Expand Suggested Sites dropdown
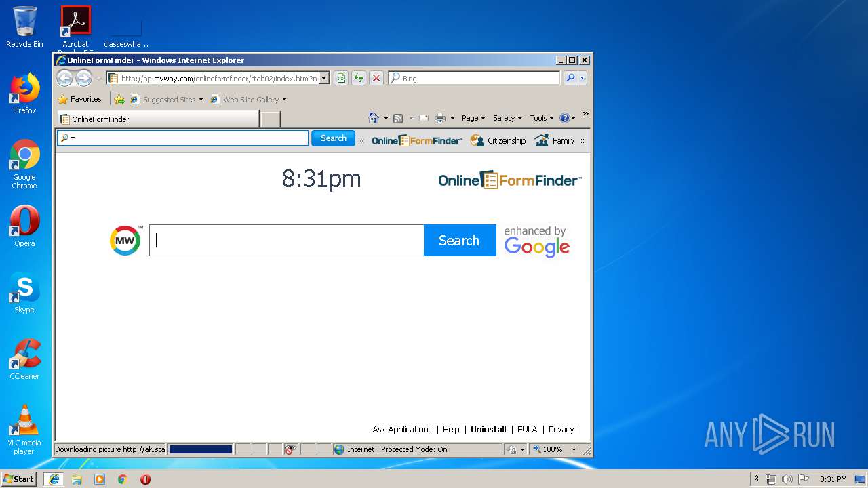The height and width of the screenshot is (488, 868). click(201, 100)
